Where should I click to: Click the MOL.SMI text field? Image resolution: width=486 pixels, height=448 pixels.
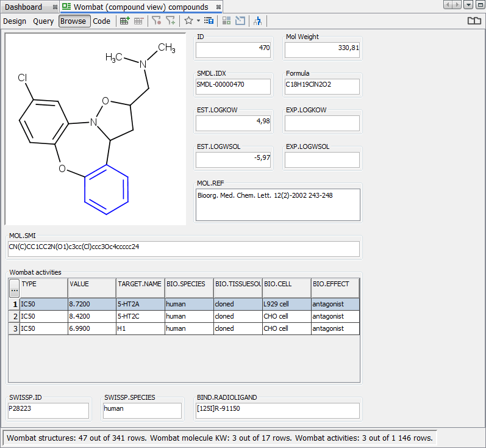coord(184,248)
